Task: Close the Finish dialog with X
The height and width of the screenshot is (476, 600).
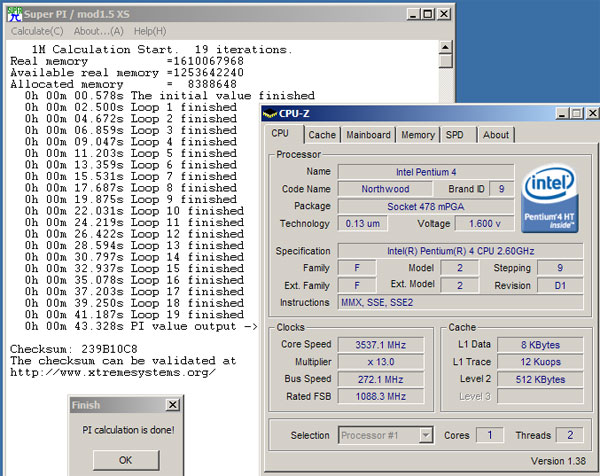Action: point(173,405)
